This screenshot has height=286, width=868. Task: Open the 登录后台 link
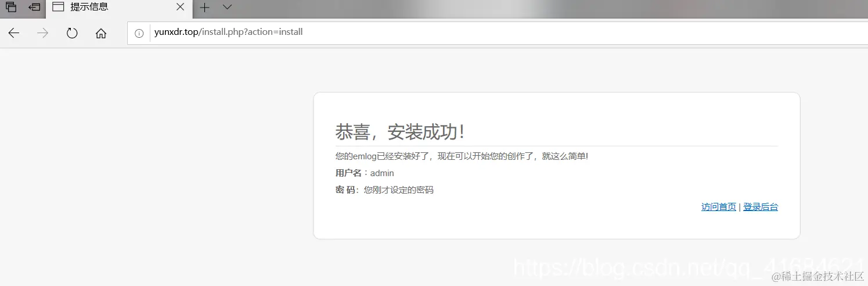tap(761, 207)
